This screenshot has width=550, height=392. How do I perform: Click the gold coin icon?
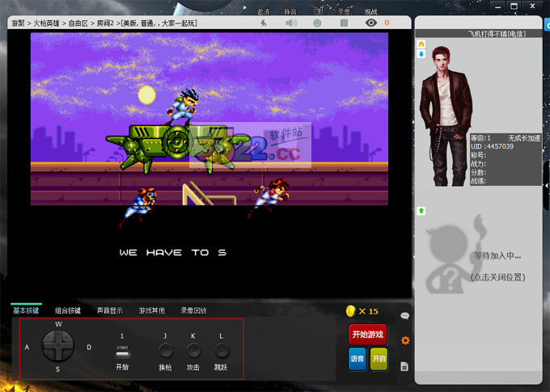click(350, 310)
